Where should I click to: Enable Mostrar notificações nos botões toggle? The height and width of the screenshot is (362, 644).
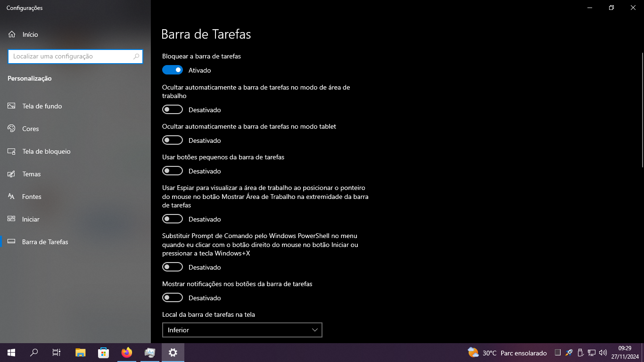click(173, 297)
